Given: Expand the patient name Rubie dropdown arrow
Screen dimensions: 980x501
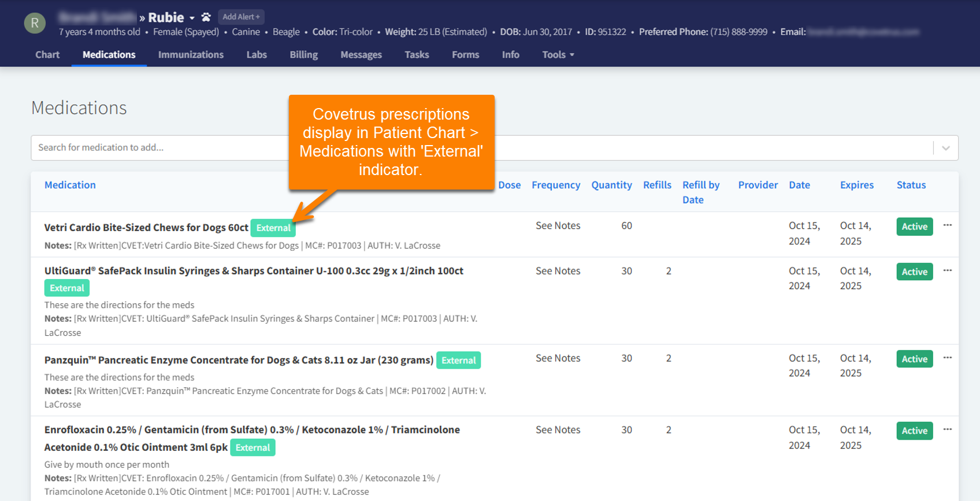Looking at the screenshot, I should (192, 18).
